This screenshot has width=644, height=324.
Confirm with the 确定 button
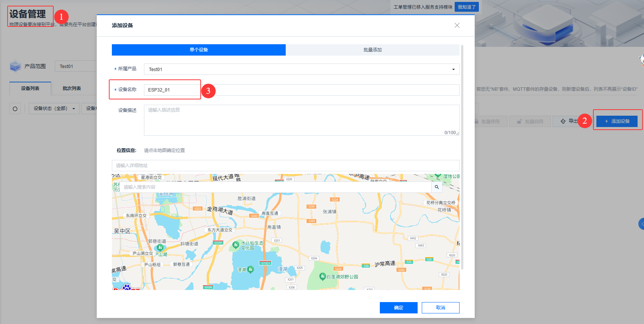(399, 308)
